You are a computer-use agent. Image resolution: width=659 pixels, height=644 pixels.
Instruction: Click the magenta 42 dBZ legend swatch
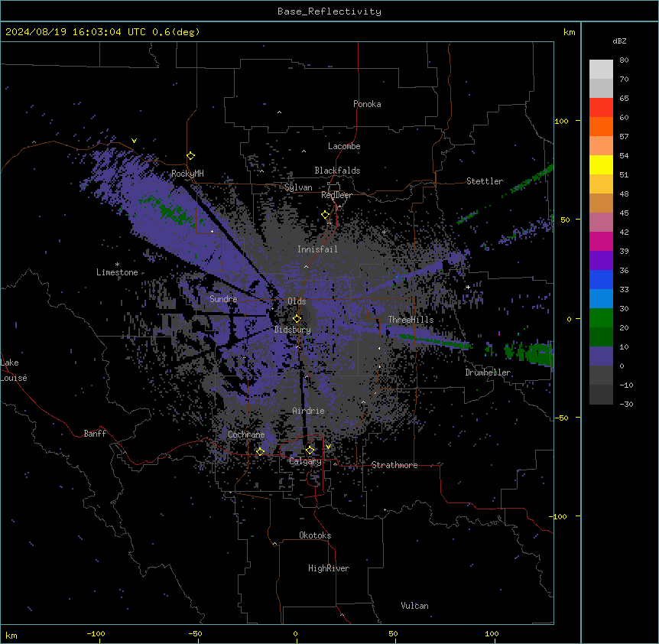(601, 241)
